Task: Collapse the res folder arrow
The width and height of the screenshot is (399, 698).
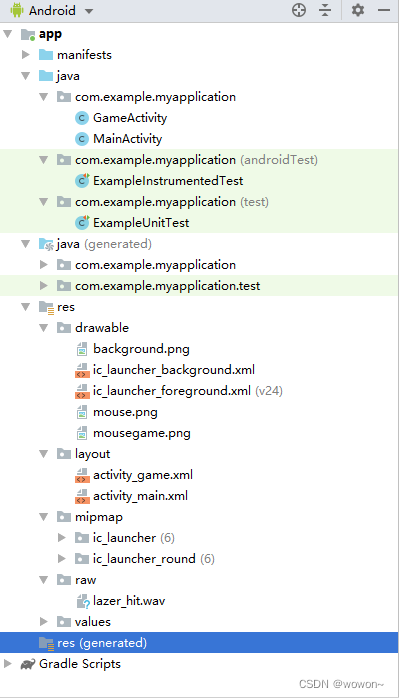Action: click(25, 307)
